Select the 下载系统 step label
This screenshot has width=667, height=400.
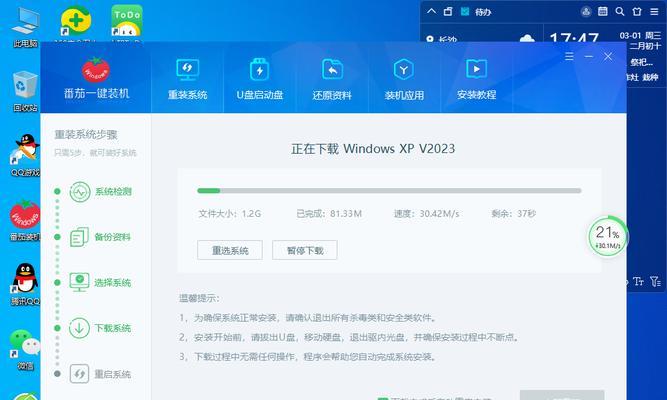(x=113, y=328)
